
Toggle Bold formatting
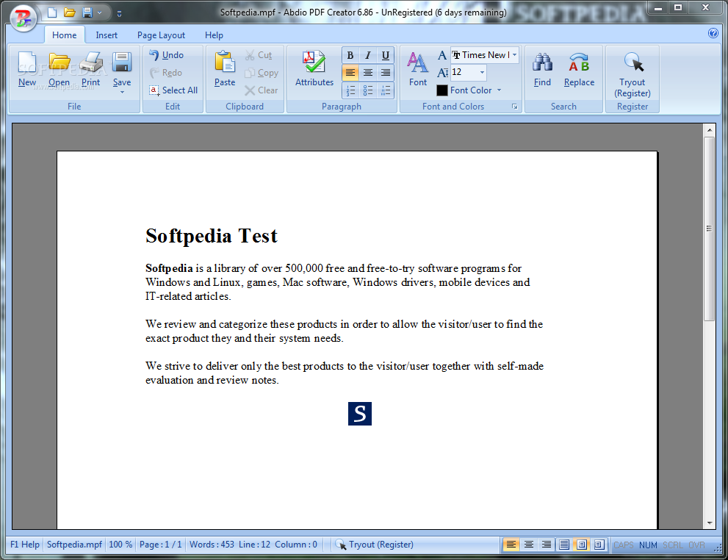350,55
